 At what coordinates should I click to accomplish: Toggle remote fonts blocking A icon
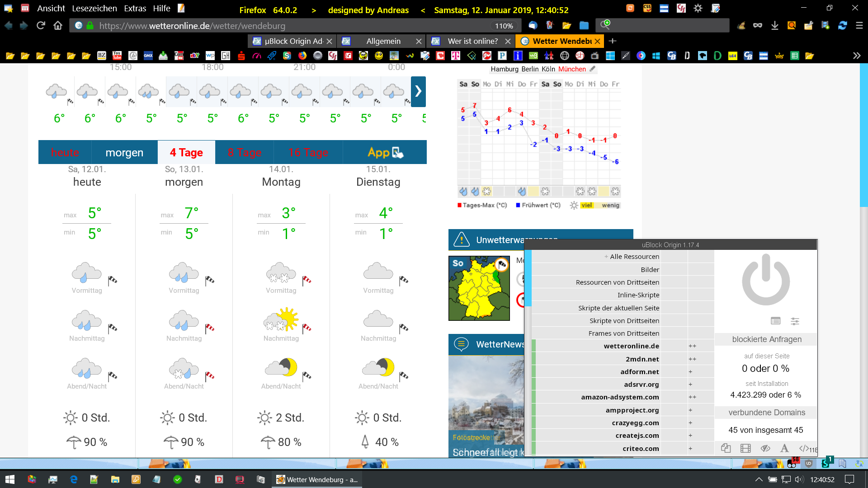(784, 448)
